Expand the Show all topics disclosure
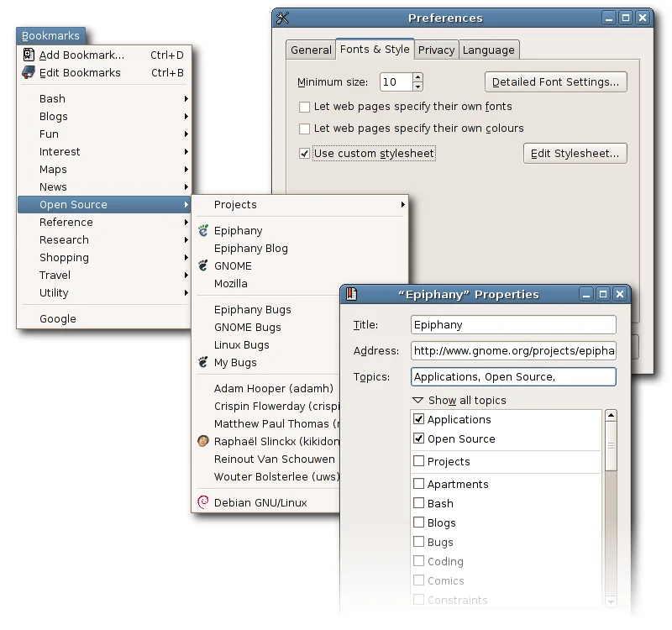Screen dimensions: 672x630 (x=416, y=401)
